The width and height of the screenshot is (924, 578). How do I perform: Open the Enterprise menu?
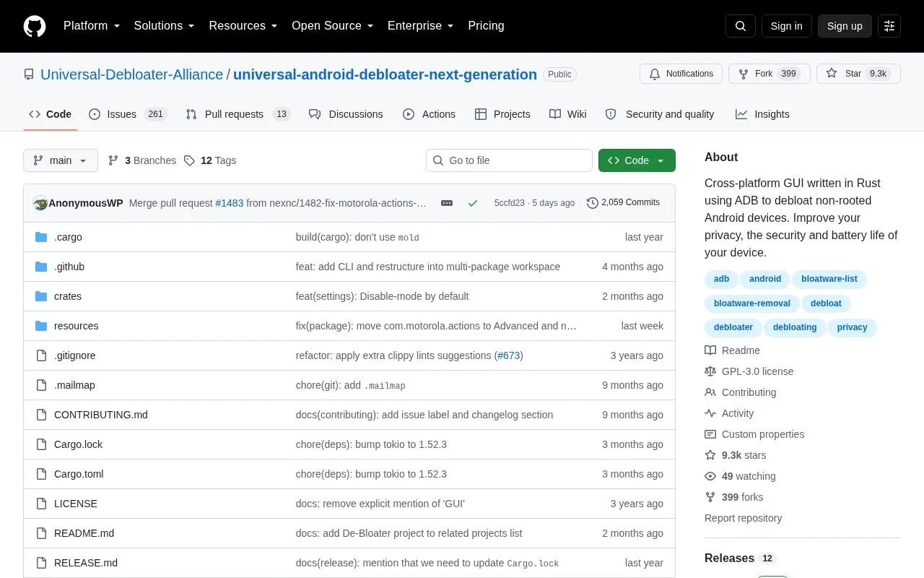pyautogui.click(x=420, y=26)
